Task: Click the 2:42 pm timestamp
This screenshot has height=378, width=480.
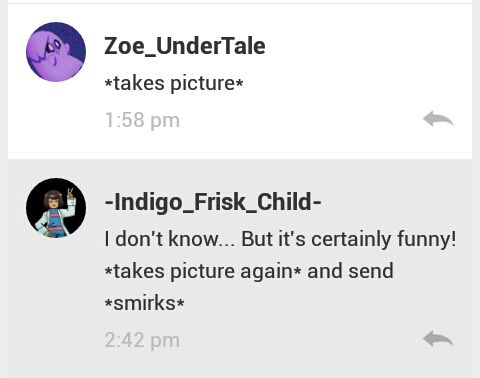Action: pyautogui.click(x=142, y=340)
